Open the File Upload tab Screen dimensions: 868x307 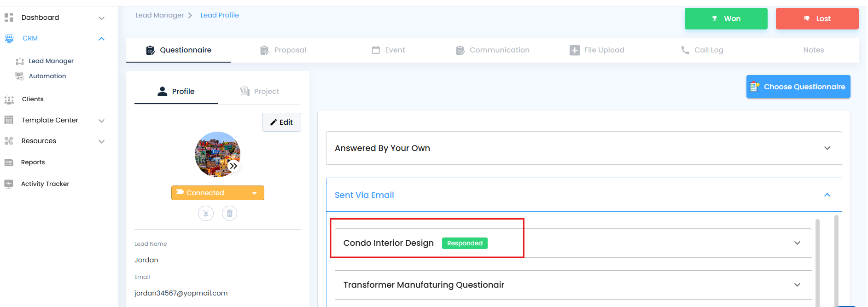[597, 50]
